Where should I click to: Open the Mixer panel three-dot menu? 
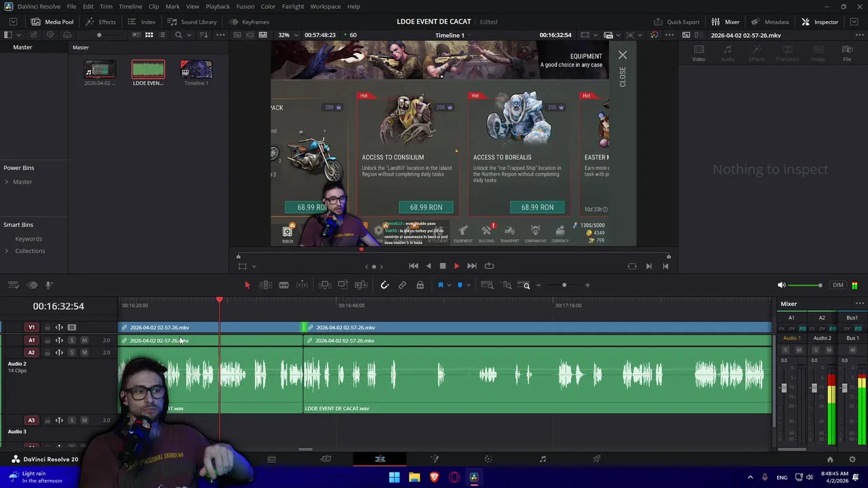point(859,304)
